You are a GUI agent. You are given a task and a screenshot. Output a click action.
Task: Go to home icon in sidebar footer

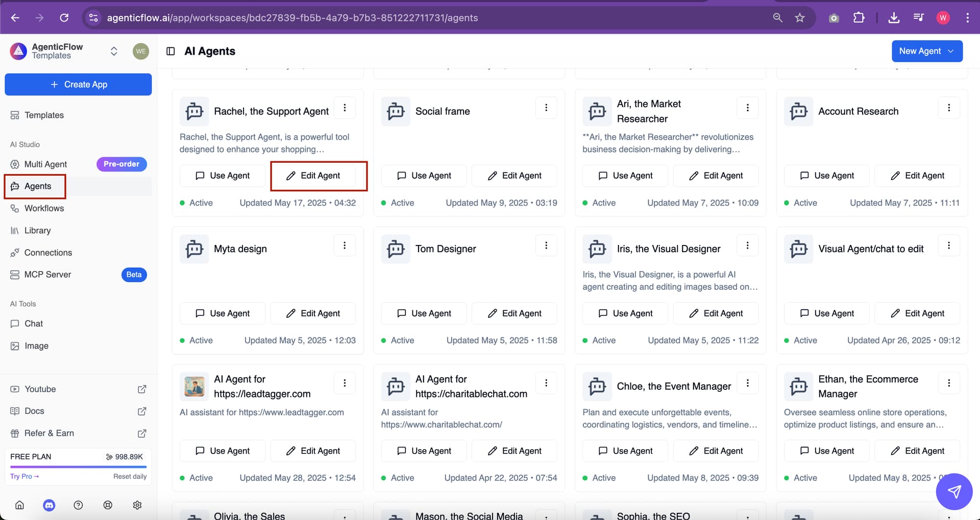(x=19, y=505)
